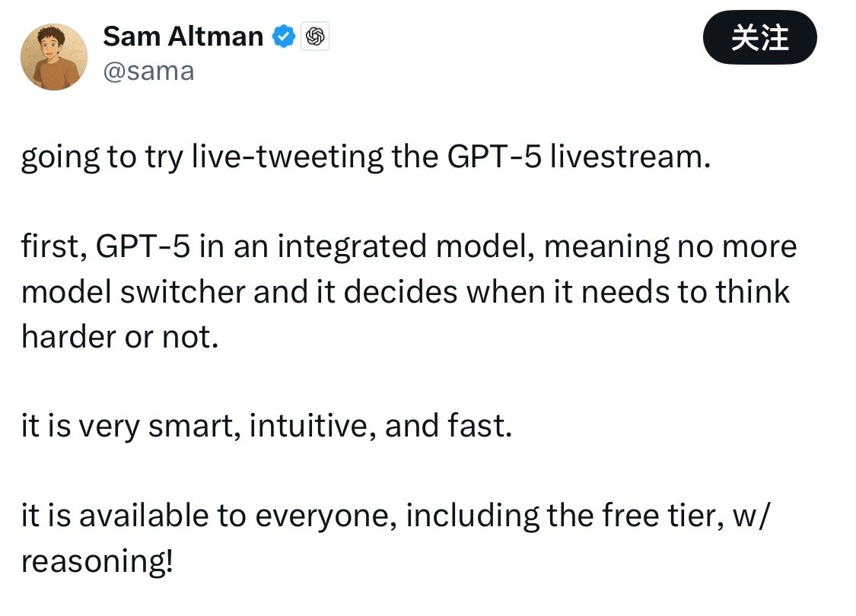Click the word 'intuitive' in the tweet
The height and width of the screenshot is (616, 856).
(x=312, y=426)
